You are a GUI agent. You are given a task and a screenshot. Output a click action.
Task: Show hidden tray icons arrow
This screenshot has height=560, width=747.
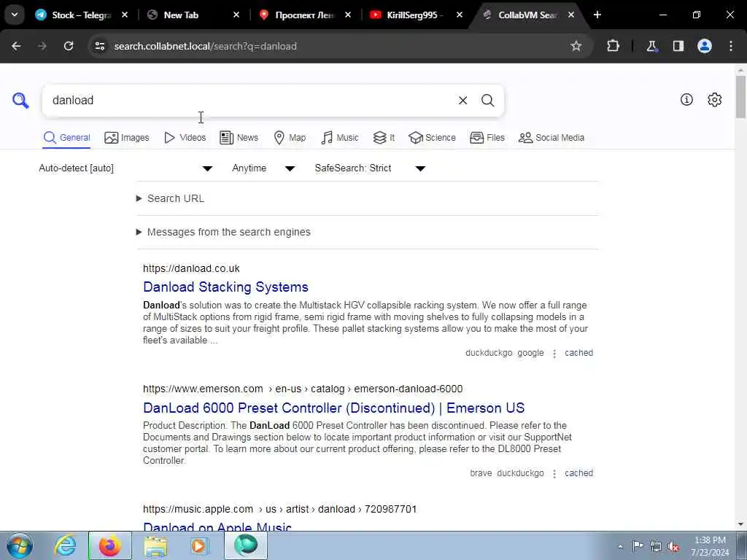(620, 546)
